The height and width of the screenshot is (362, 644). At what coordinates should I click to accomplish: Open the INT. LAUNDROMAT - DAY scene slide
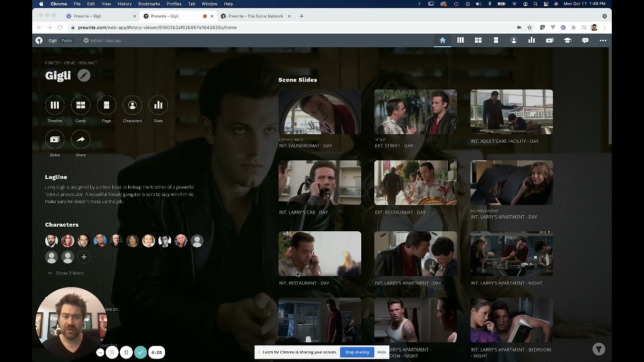[319, 112]
